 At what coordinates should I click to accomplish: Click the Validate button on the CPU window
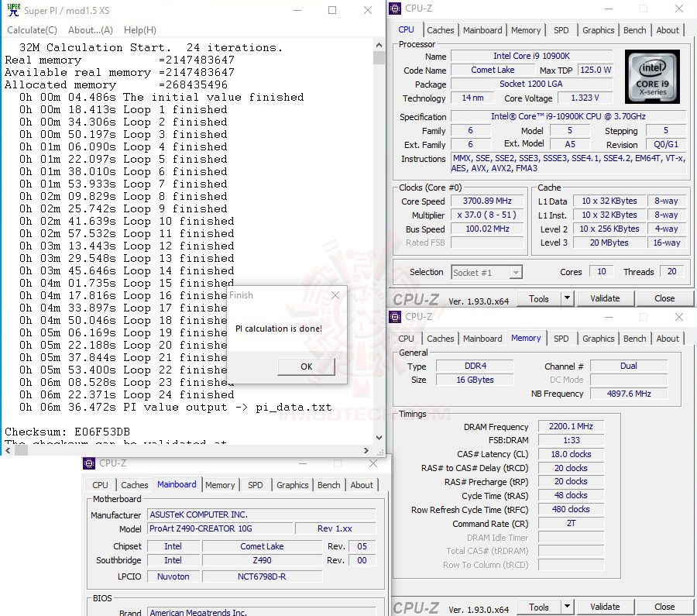point(605,298)
